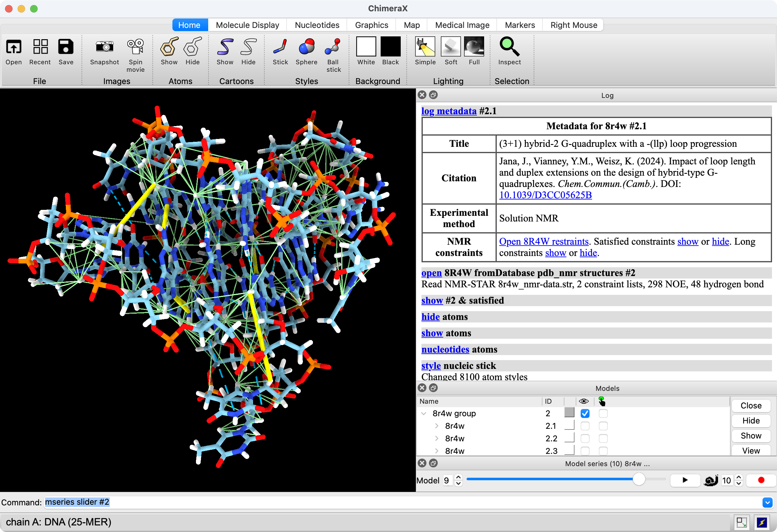Screen dimensions: 777x532
Task: Toggle selection checkbox for model 2.2
Action: (603, 439)
